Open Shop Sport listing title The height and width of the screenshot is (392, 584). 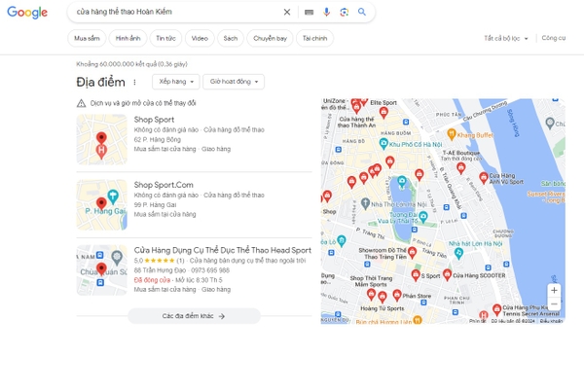click(x=154, y=120)
